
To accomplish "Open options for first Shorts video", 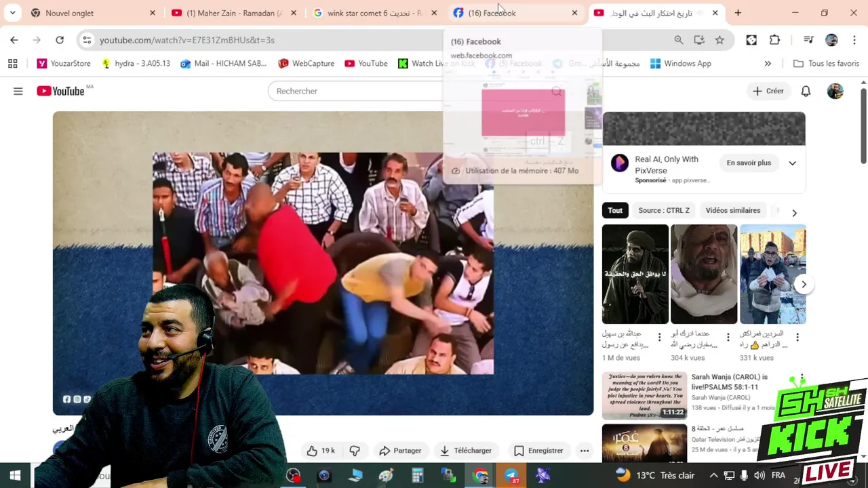I will point(659,337).
